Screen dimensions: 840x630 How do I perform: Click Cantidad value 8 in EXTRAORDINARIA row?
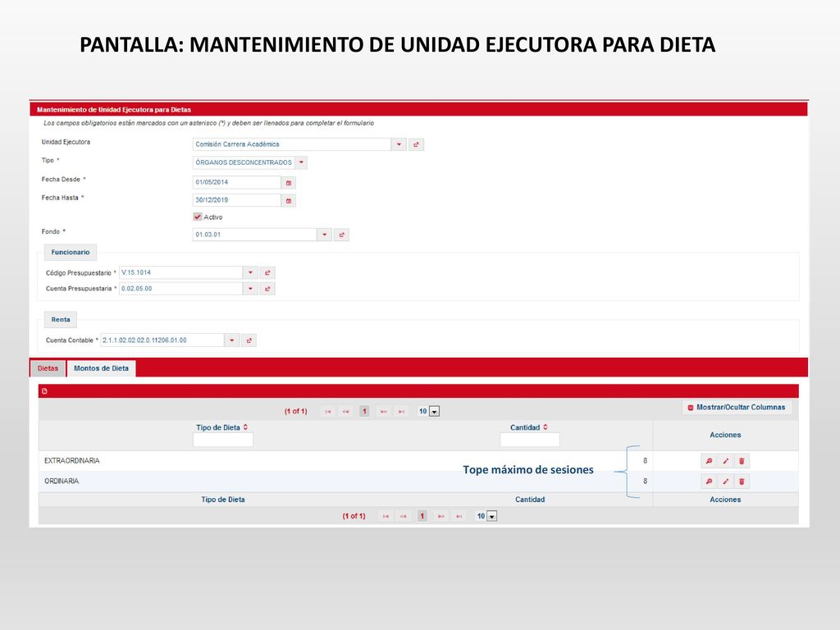click(645, 461)
